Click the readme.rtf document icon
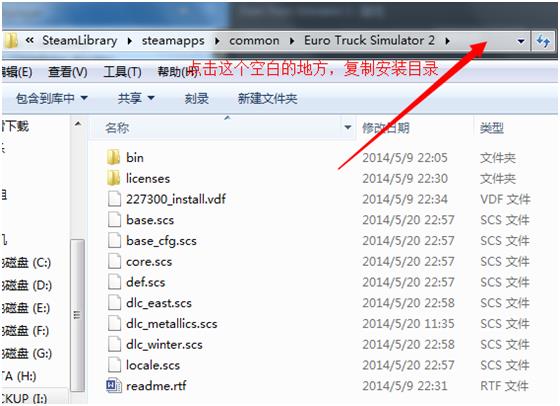 point(114,385)
